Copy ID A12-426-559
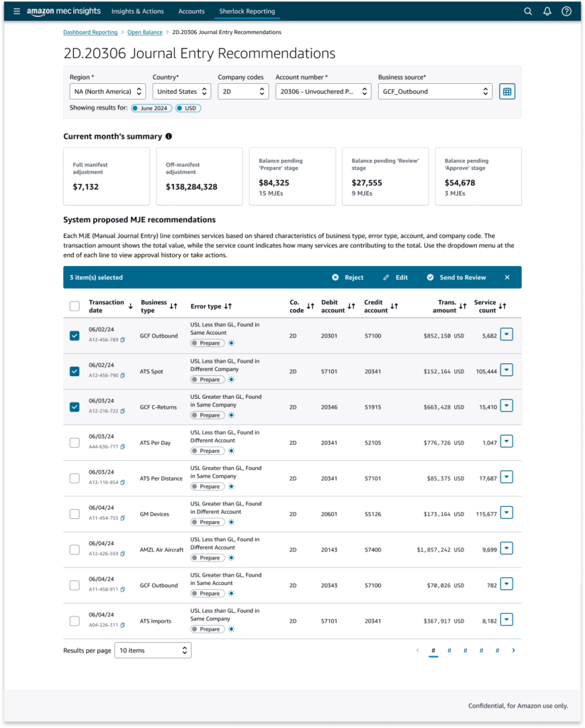This screenshot has width=585, height=728. (122, 554)
